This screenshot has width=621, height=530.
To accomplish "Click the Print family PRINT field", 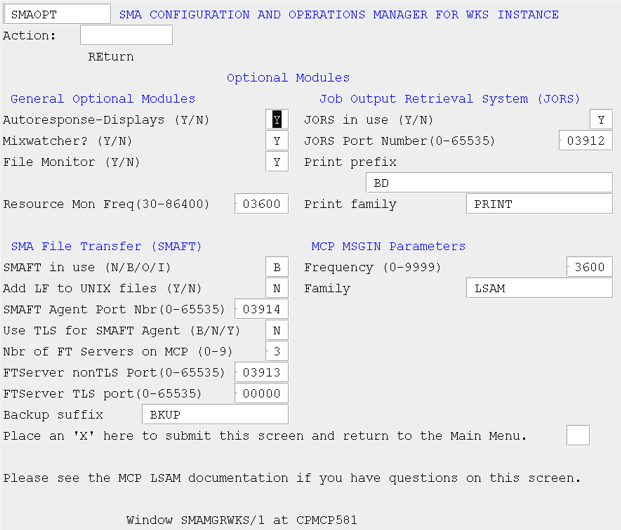I will pos(539,204).
